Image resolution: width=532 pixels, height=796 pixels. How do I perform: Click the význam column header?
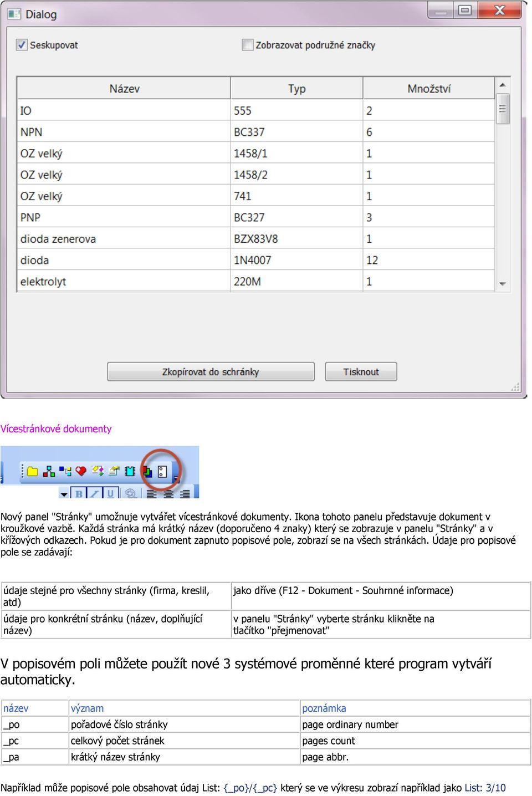[185, 708]
